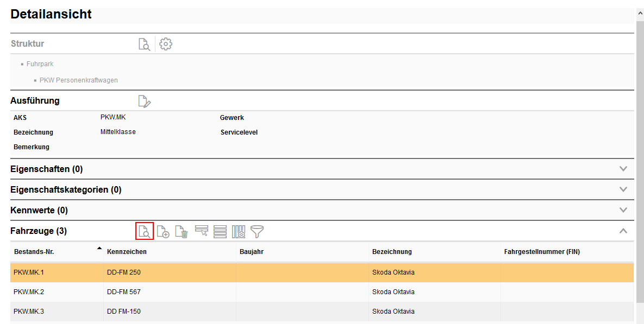Expand the Eigenschaftskategorien (0) section
This screenshot has width=644, height=324.
pos(623,189)
